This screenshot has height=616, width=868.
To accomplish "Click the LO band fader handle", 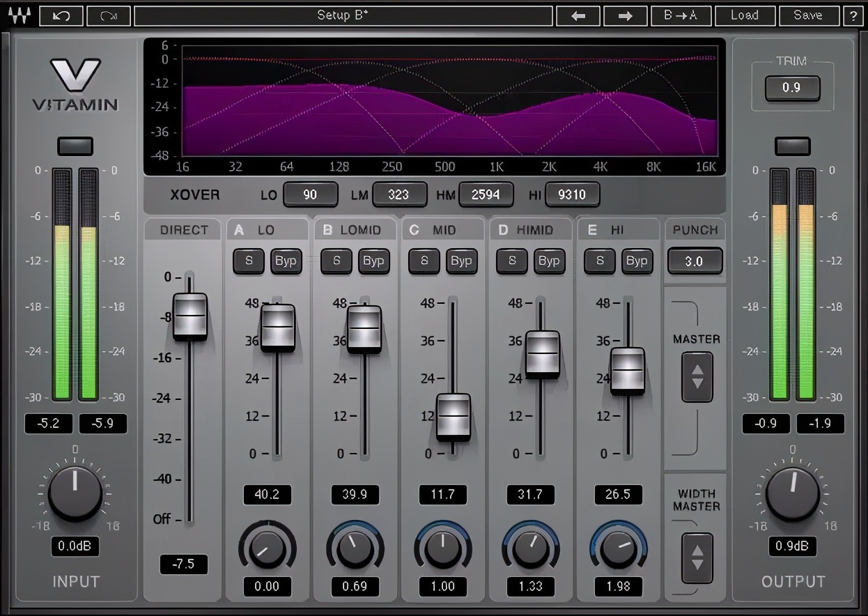I will coord(278,328).
